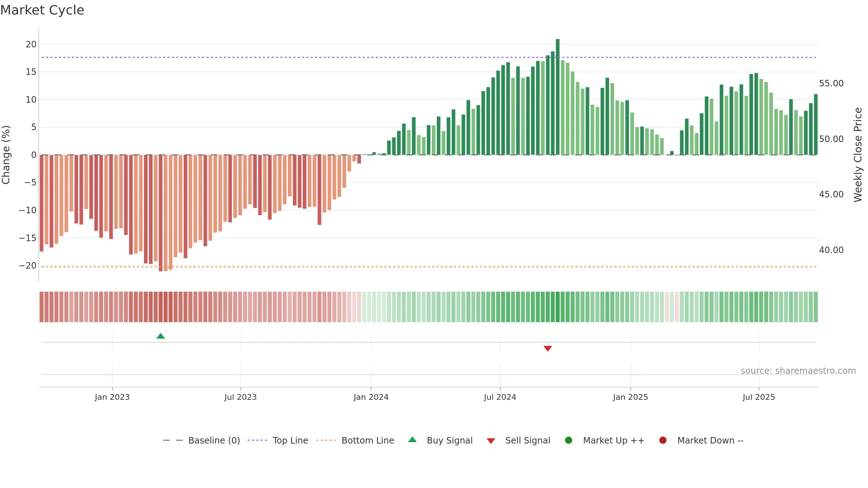The image size is (868, 488).
Task: Click the green circle icon in the legend
Action: point(569,440)
